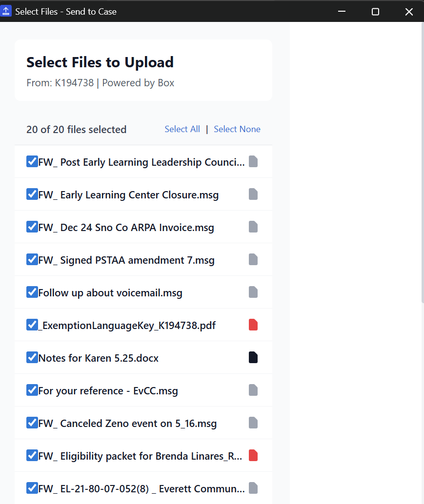Image resolution: width=424 pixels, height=504 pixels.
Task: Click the Select All link
Action: coord(182,129)
